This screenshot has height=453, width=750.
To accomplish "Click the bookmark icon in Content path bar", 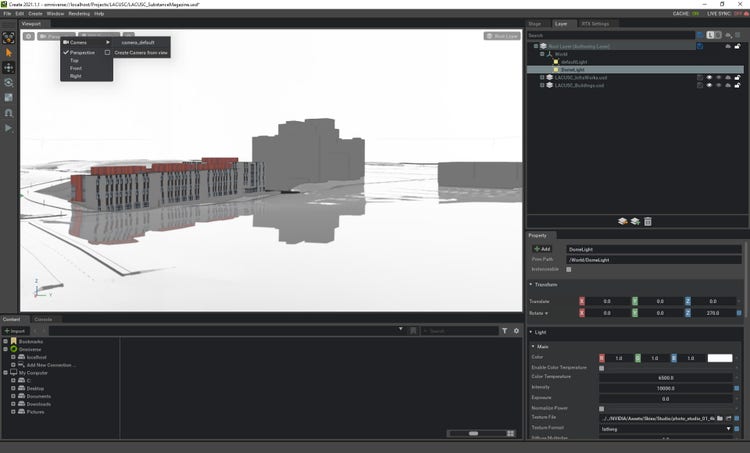I will [x=413, y=331].
